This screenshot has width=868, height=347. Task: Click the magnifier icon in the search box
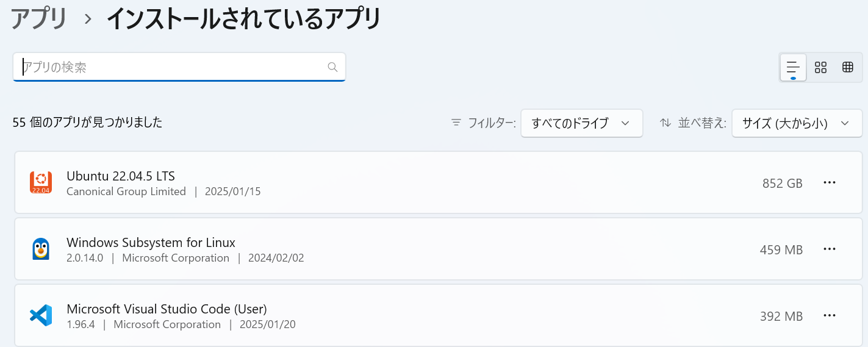332,67
